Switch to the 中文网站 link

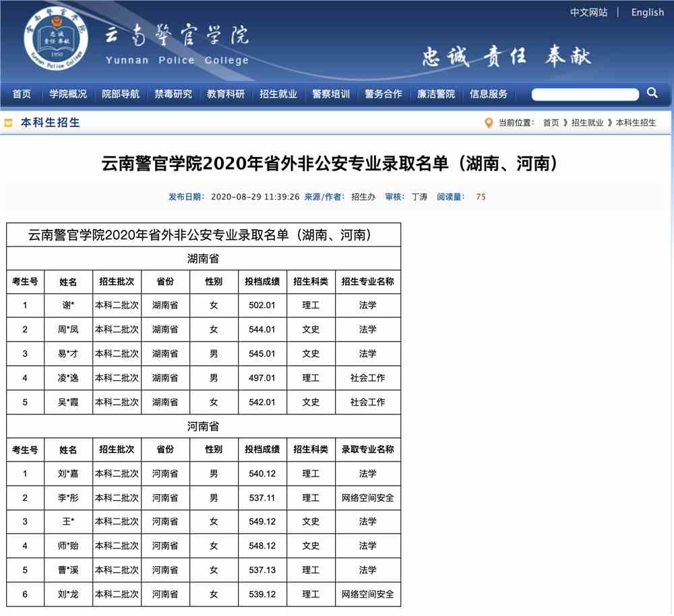(x=589, y=12)
